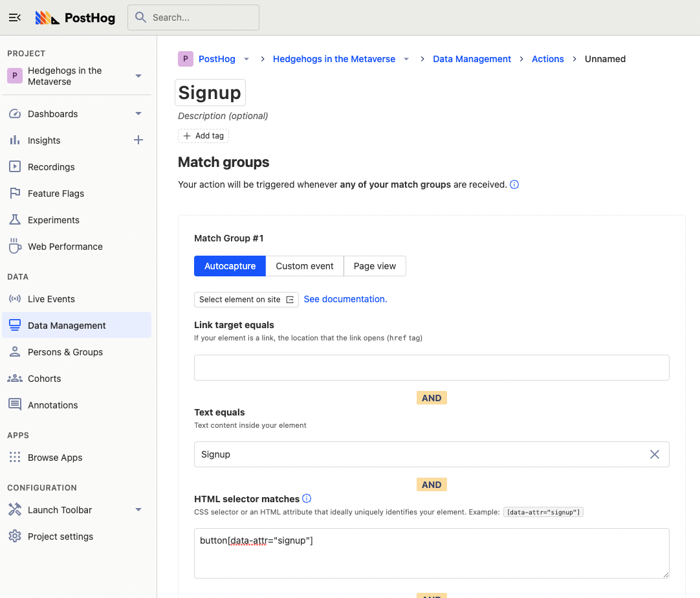This screenshot has height=598, width=700.
Task: Open Data Management in the breadcrumb
Action: pos(472,59)
